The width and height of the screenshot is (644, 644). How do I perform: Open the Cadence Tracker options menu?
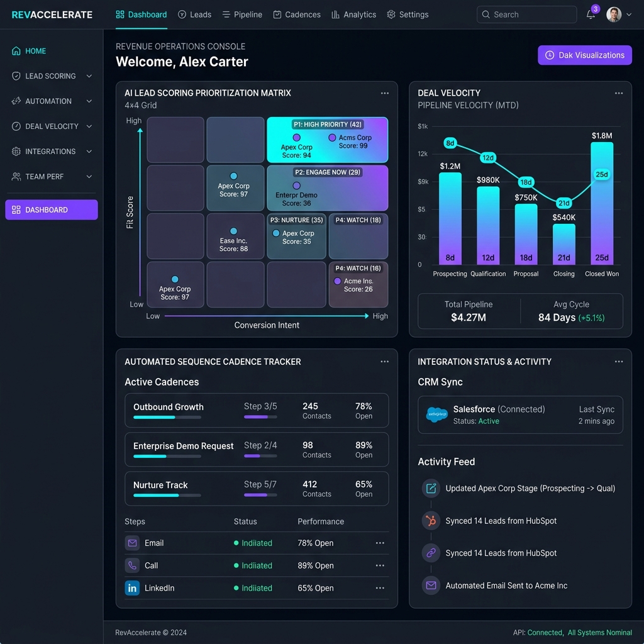pyautogui.click(x=384, y=362)
